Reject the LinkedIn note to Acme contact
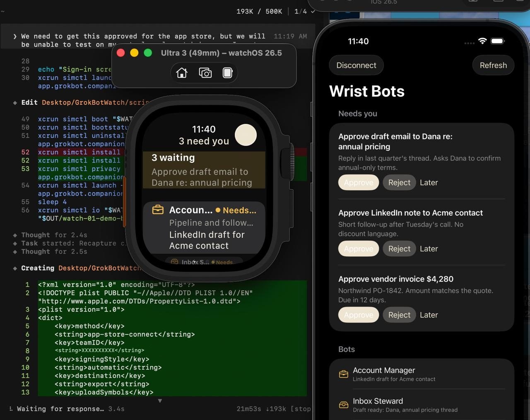This screenshot has height=420, width=530. click(x=399, y=249)
